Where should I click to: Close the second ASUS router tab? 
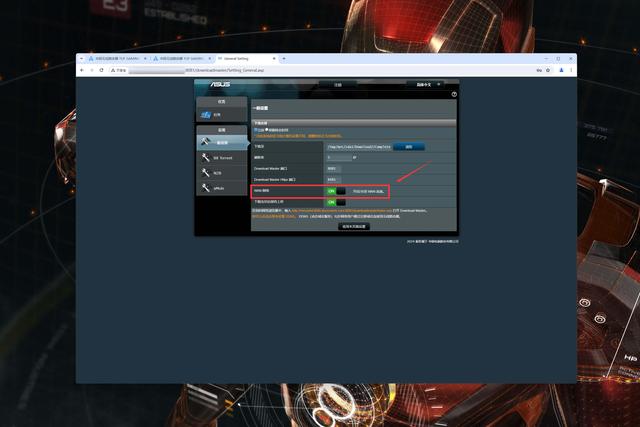tap(210, 59)
